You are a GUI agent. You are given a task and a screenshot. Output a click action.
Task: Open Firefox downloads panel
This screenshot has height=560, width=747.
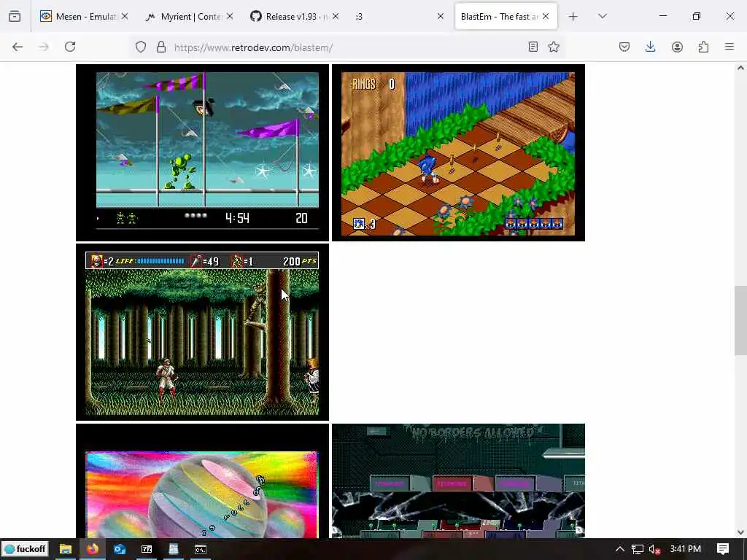click(x=650, y=47)
